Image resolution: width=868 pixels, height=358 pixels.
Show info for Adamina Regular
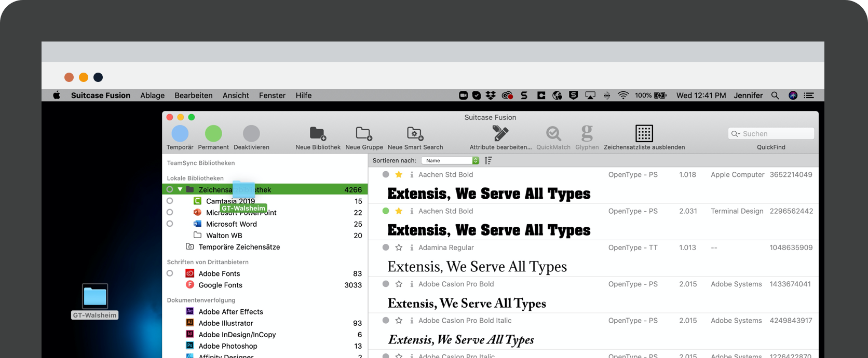[x=412, y=247]
